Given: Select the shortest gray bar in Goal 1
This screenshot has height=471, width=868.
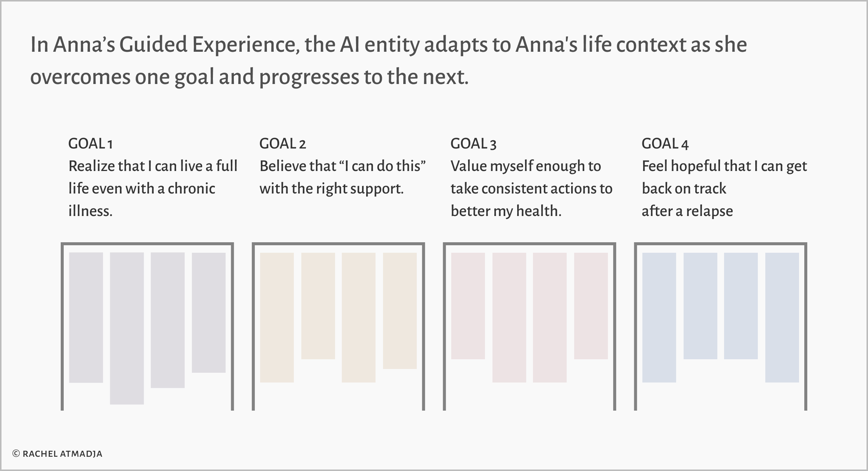Looking at the screenshot, I should point(209,312).
